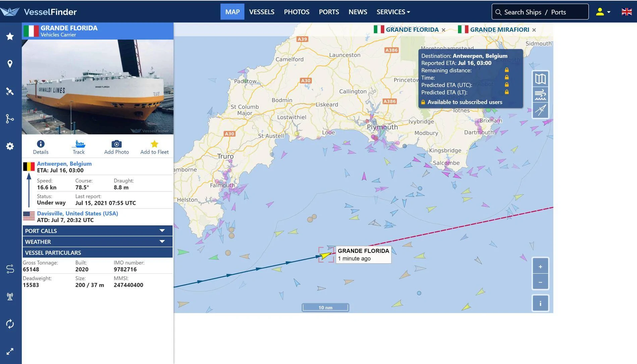Click the ETA: Jul 16, 03:00 text

tap(60, 170)
